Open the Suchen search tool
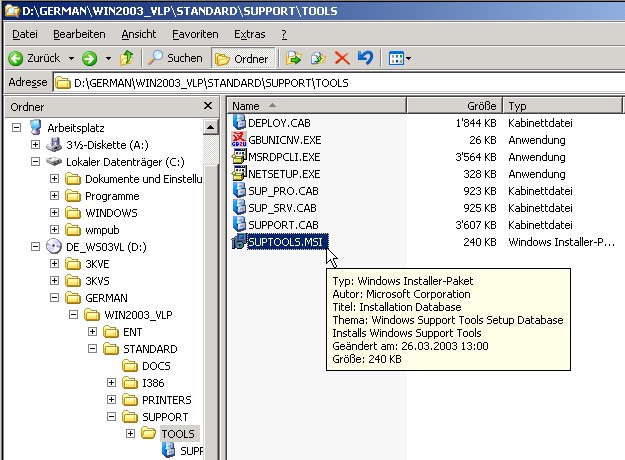This screenshot has height=460, width=625. pyautogui.click(x=175, y=58)
